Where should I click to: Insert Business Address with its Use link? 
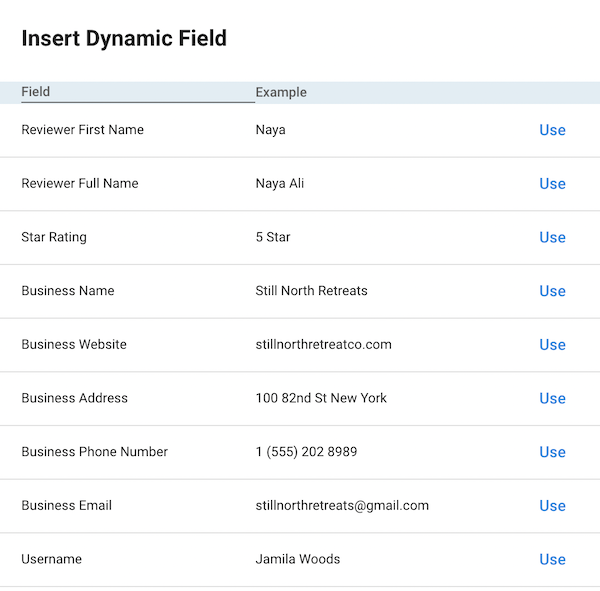pos(552,398)
